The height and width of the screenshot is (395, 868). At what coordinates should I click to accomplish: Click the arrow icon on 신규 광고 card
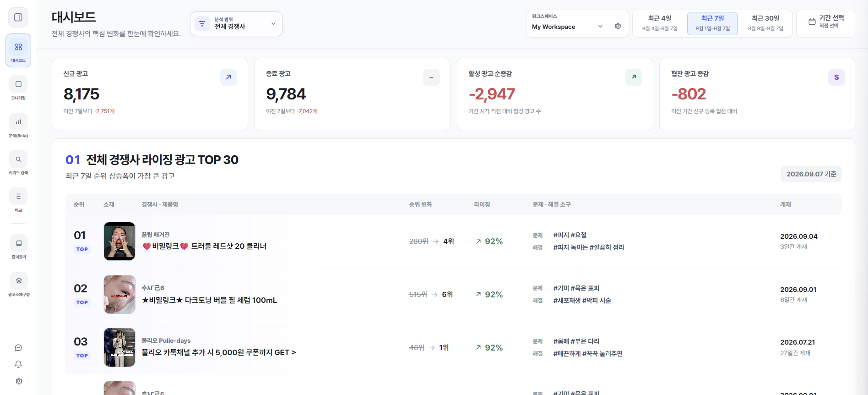point(228,77)
